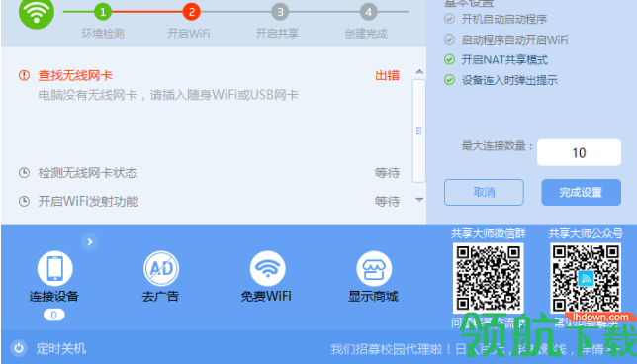The width and height of the screenshot is (637, 364).
Task: Click the clock icon beside 开启WiFi发射功能
Action: (25, 201)
